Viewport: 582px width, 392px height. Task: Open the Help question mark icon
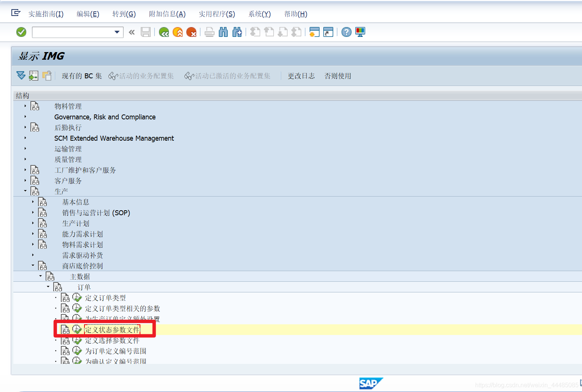pyautogui.click(x=346, y=32)
